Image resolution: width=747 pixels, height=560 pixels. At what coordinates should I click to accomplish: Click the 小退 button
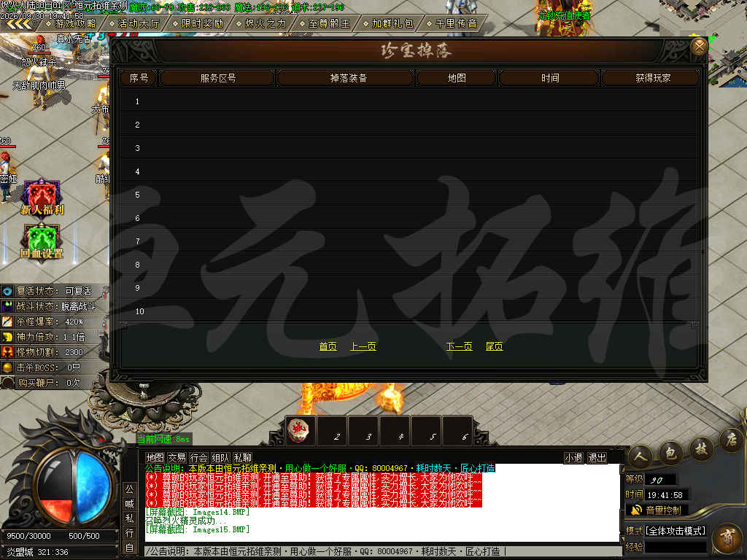[573, 458]
